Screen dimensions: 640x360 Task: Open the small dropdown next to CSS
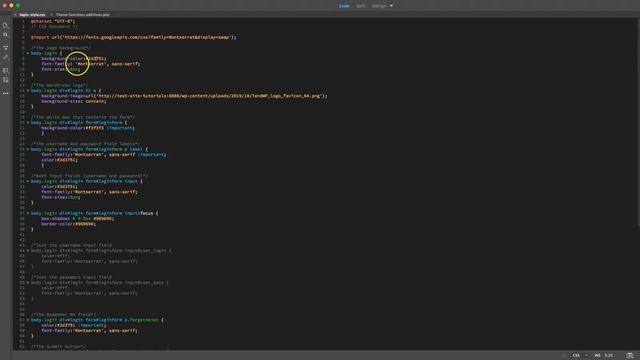pyautogui.click(x=586, y=356)
